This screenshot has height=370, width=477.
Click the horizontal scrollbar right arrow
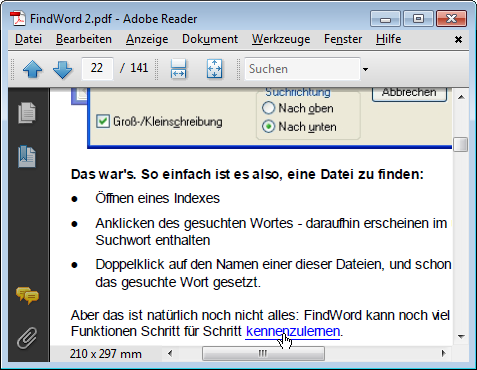pos(443,353)
